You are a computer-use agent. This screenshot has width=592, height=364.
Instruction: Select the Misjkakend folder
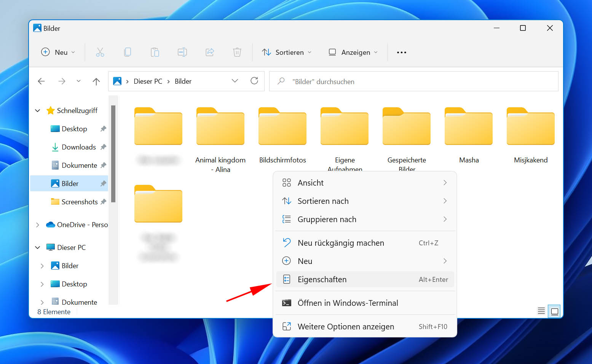coord(531,135)
